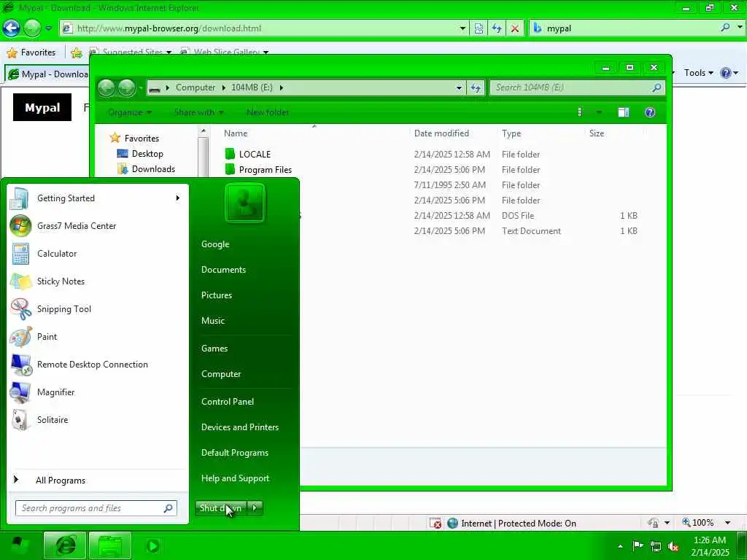Click Media Player taskbar icon
The height and width of the screenshot is (560, 747).
click(153, 545)
